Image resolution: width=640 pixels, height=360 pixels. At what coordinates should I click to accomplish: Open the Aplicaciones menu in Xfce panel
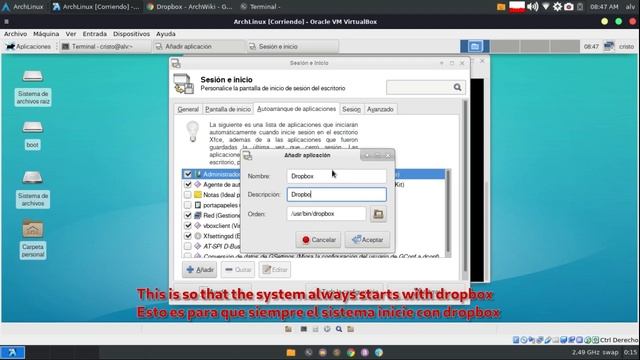click(x=29, y=47)
